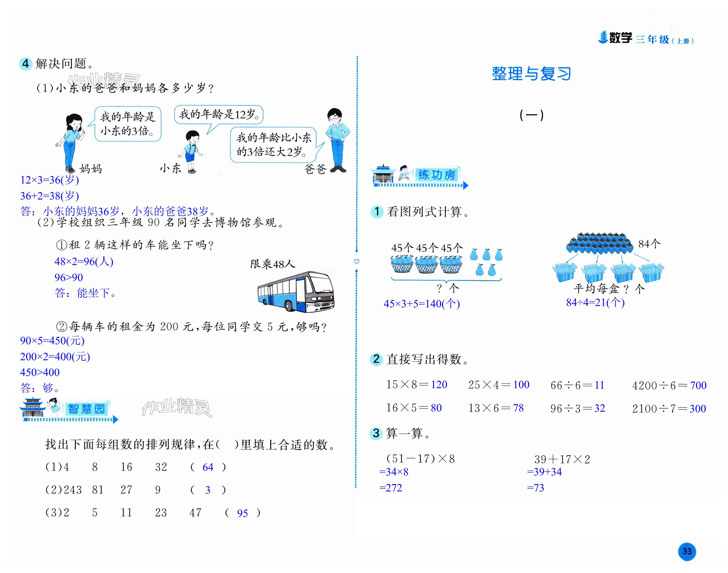The image size is (728, 573).
Task: Click the answer 700 for 4200÷6
Action: [x=698, y=385]
